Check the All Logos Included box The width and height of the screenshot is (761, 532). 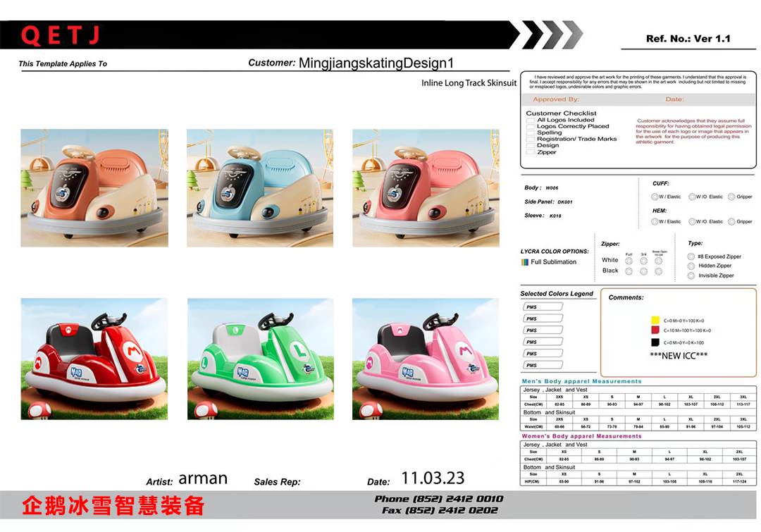[x=531, y=120]
